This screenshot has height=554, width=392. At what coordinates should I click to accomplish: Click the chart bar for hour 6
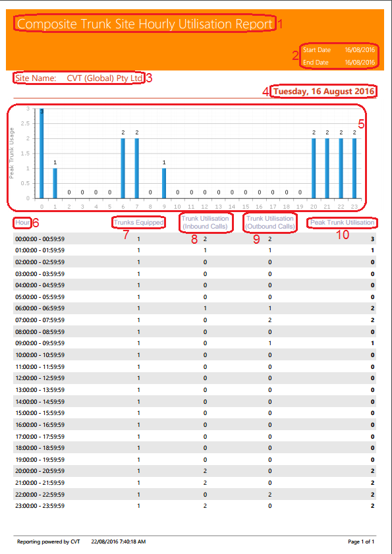point(123,169)
